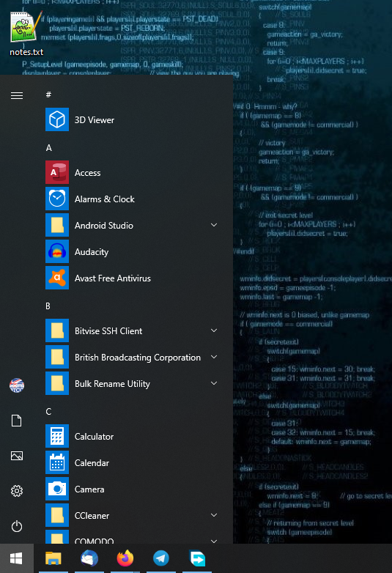The image size is (392, 573).
Task: Open Settings gear in Start sidebar
Action: 17,491
